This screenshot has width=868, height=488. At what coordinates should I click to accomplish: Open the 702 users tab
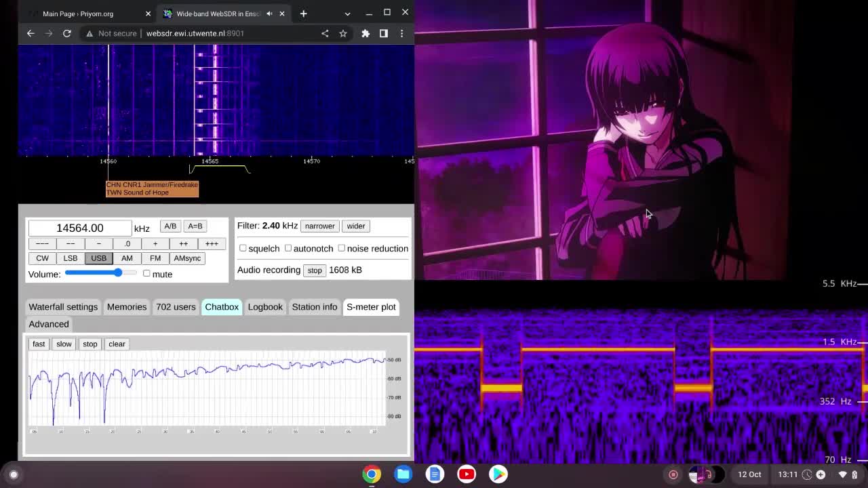click(x=176, y=307)
